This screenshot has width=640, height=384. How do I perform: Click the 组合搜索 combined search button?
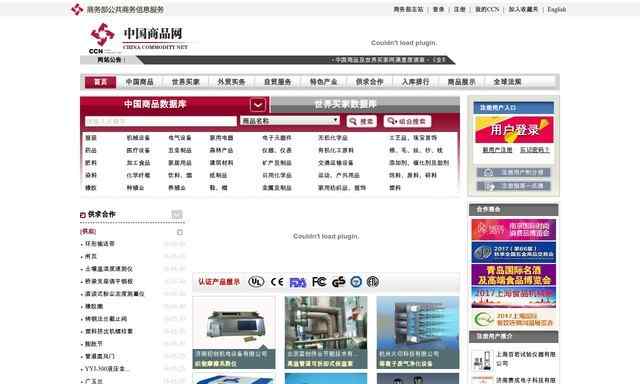(x=407, y=121)
